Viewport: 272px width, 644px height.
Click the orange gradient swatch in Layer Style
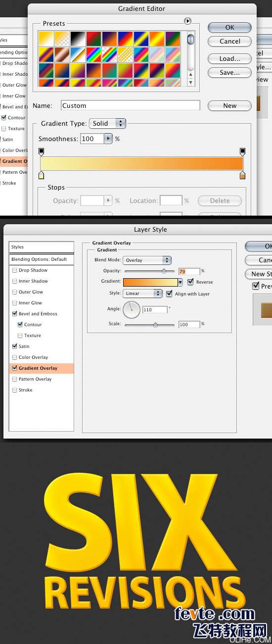tap(150, 282)
